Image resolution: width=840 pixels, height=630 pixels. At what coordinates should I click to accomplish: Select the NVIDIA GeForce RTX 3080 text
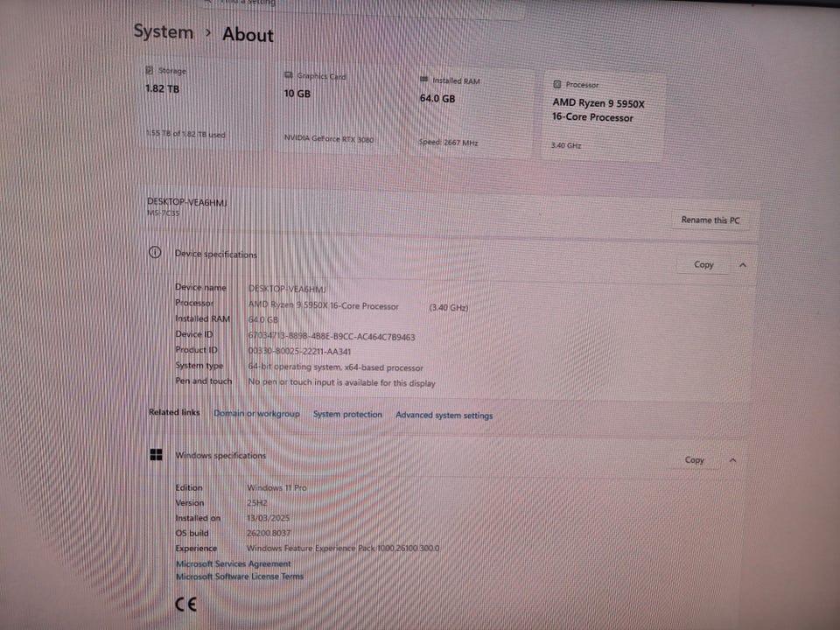click(x=328, y=139)
